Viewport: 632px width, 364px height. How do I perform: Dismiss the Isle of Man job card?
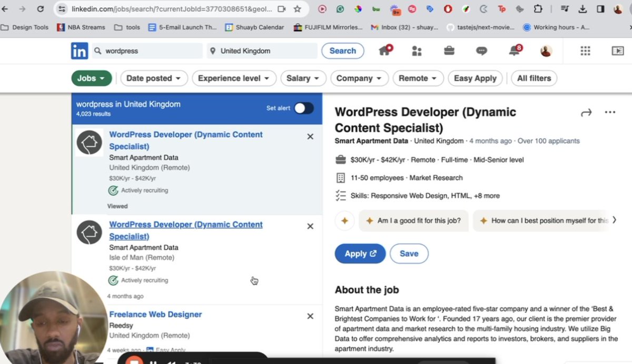coord(310,226)
